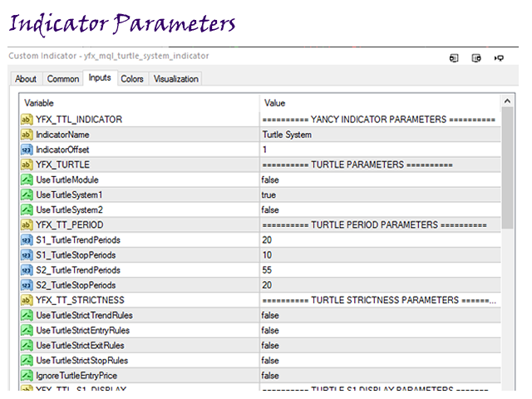532x399 pixels.
Task: Click the string icon beside YFX_TT_STRICTNESS
Action: [x=27, y=300]
